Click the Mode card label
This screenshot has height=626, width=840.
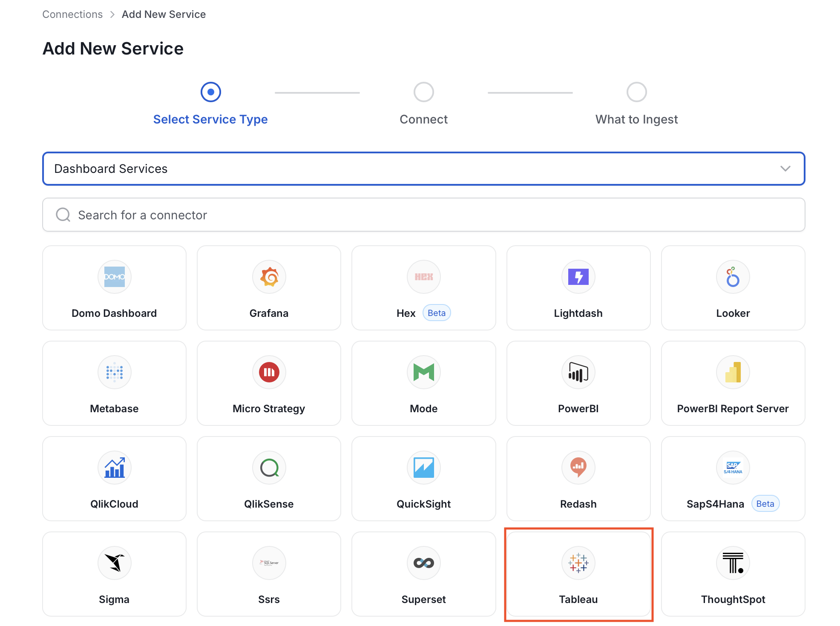click(x=424, y=408)
